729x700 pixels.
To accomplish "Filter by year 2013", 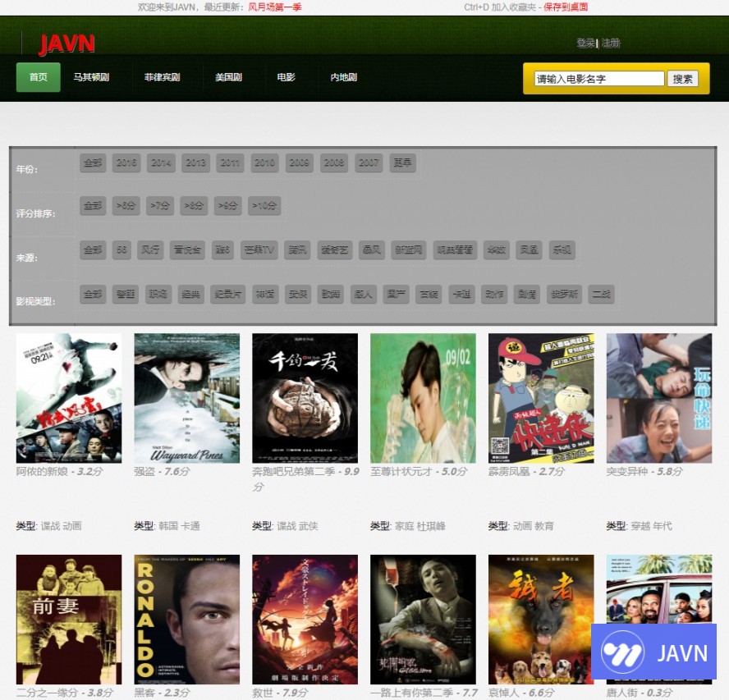I will 195,162.
